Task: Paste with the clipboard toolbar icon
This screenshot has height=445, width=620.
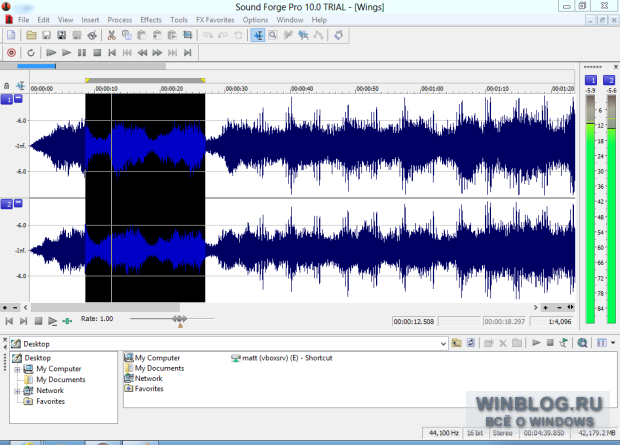Action: pos(142,35)
